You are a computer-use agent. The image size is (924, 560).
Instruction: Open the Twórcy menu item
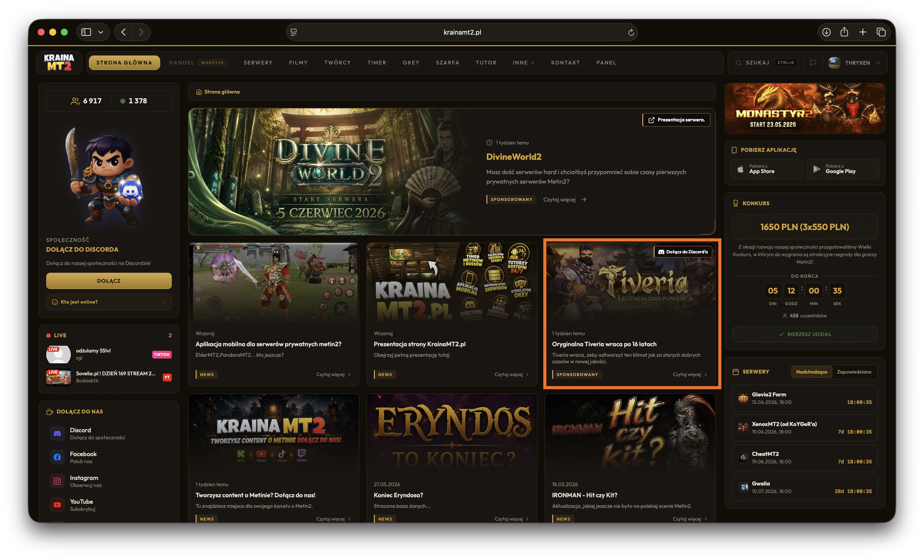337,62
